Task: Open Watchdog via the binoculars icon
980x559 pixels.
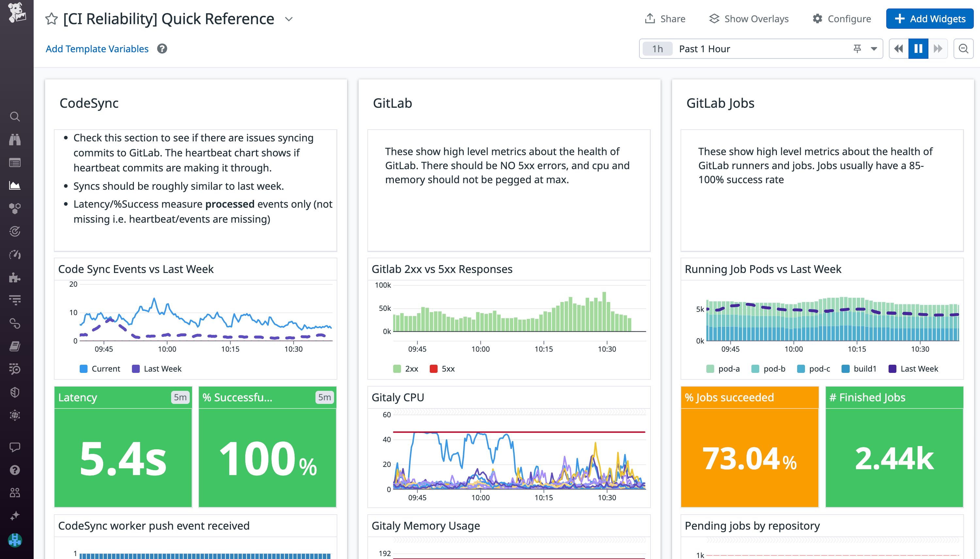Action: [x=15, y=139]
